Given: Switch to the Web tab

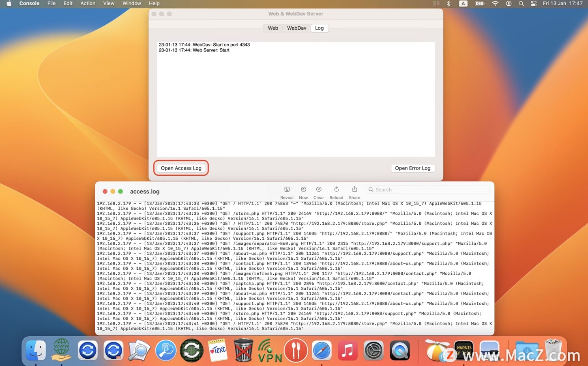Looking at the screenshot, I should (x=273, y=28).
